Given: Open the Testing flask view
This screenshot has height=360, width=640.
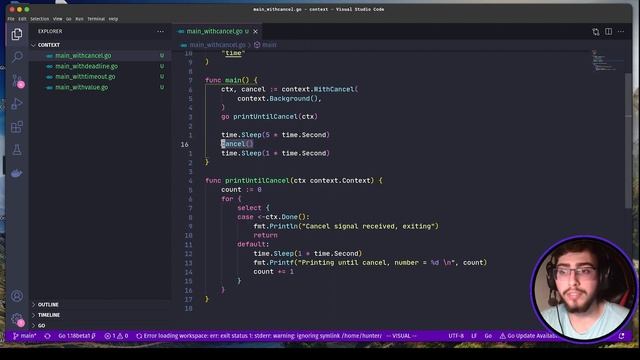Looking at the screenshot, I should 17,150.
